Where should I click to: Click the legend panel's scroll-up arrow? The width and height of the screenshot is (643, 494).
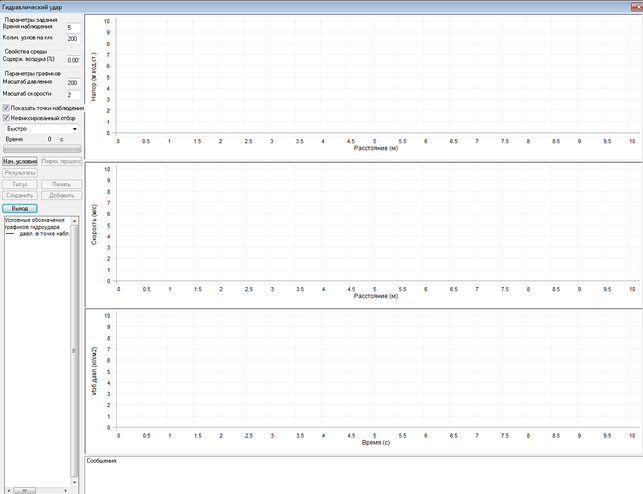75,219
